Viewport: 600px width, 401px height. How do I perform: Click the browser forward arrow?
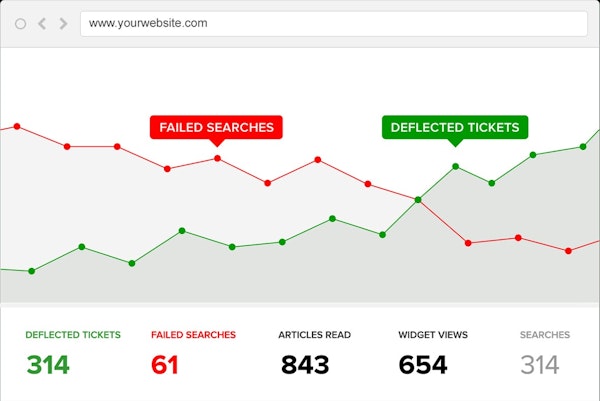pos(64,24)
